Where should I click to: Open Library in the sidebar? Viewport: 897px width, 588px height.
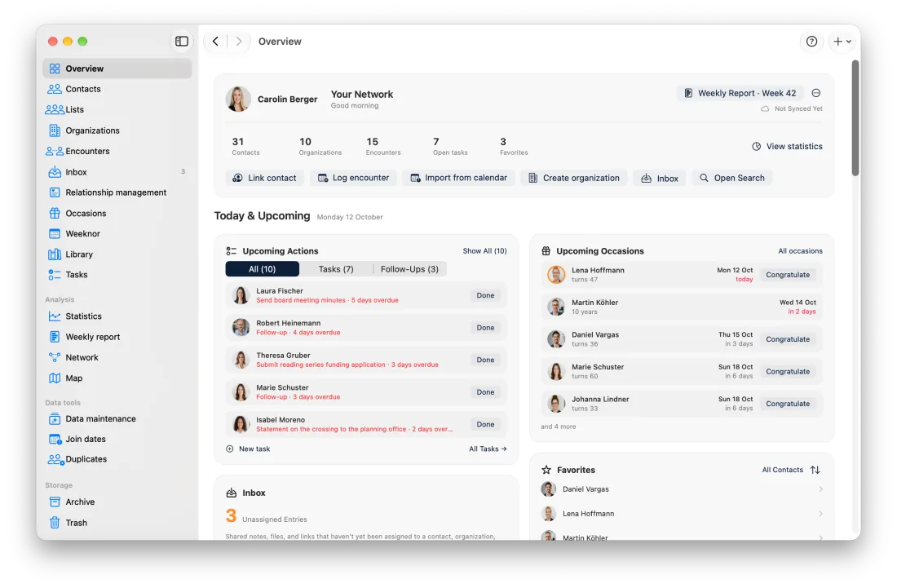[x=117, y=254]
